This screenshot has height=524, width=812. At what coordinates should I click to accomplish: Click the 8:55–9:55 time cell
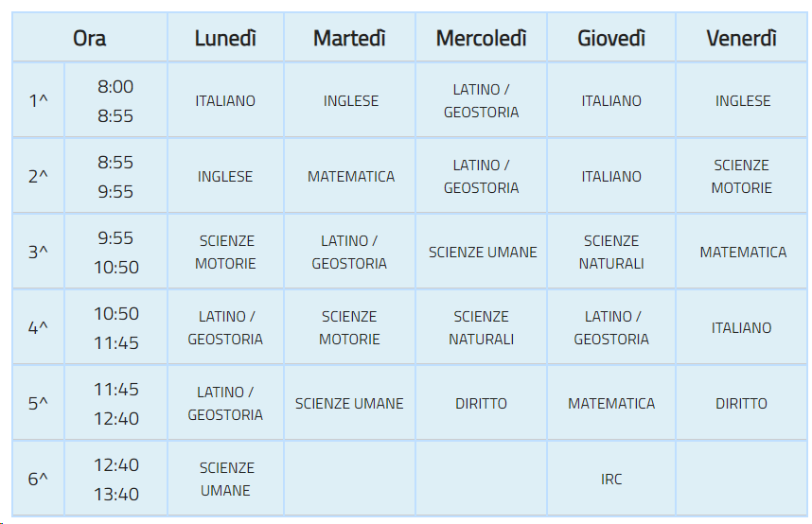(x=115, y=176)
